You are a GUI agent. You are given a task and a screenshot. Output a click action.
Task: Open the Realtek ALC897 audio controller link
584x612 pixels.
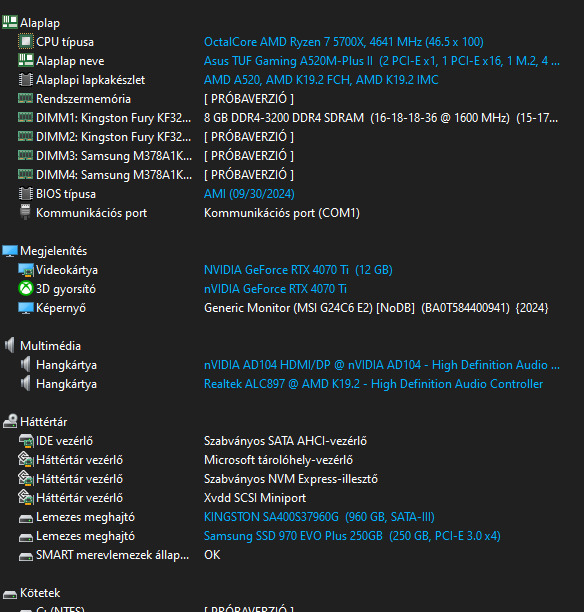[373, 384]
